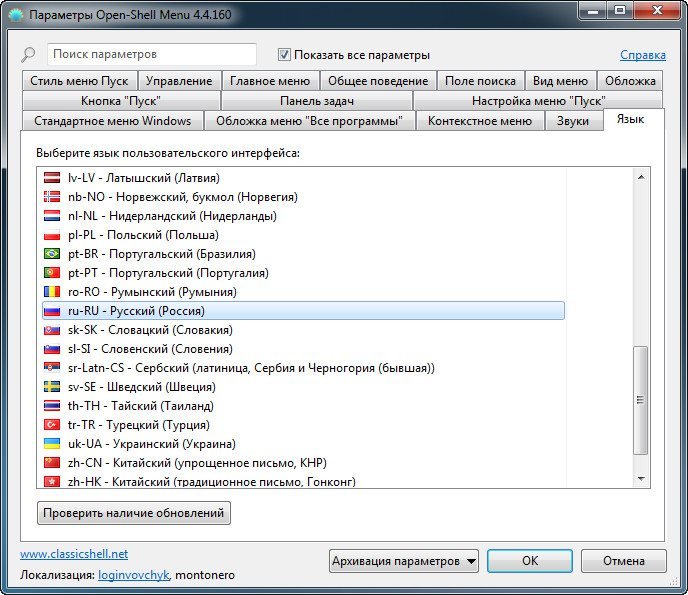Select 'ro-RO - Румынский (Румыния)' language

point(152,292)
